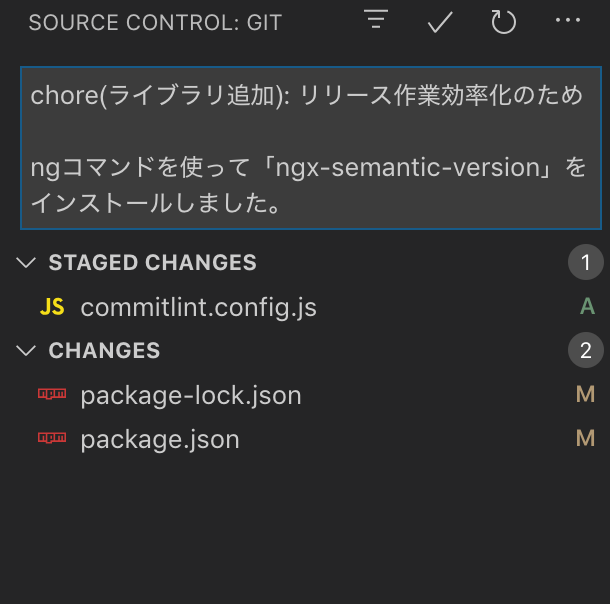The image size is (610, 604).
Task: Select the STAGED CHANGES header label
Action: pos(152,263)
